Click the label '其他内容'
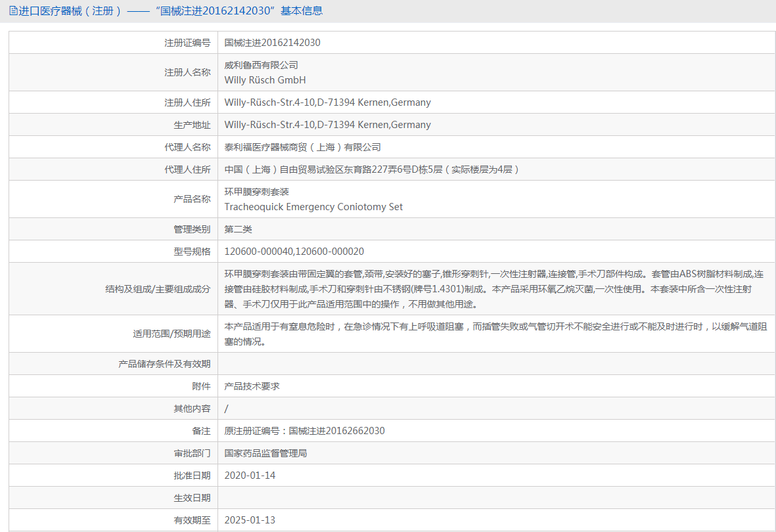Viewport: 776px width, 532px height. point(192,409)
